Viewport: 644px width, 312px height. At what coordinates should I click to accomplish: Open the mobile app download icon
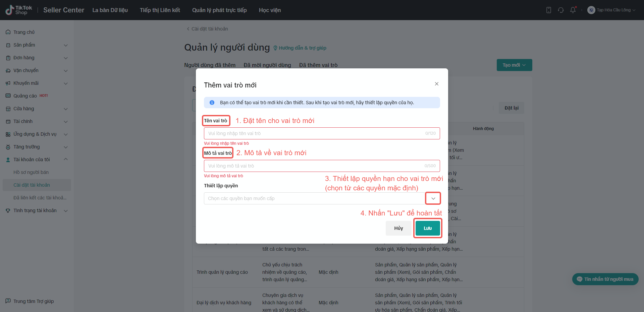(x=549, y=10)
